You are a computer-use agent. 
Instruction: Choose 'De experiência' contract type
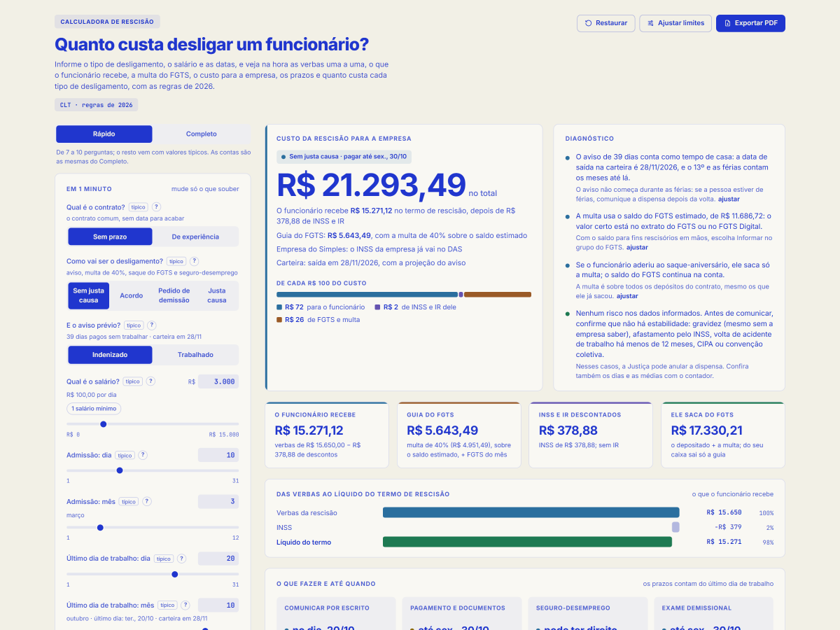click(x=195, y=237)
